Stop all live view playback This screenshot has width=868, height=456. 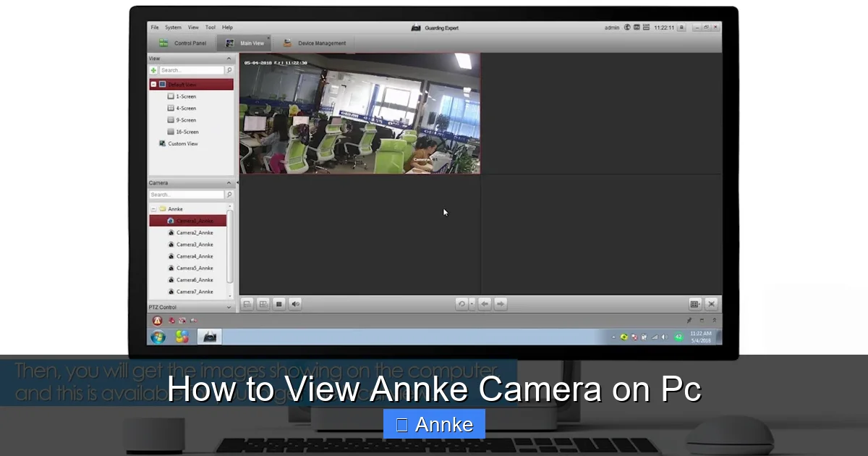pyautogui.click(x=279, y=304)
